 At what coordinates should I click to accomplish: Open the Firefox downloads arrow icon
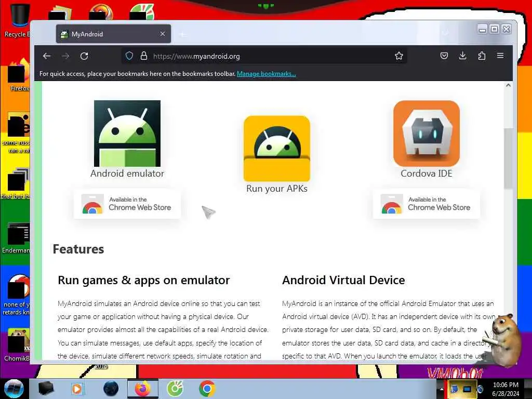462,56
